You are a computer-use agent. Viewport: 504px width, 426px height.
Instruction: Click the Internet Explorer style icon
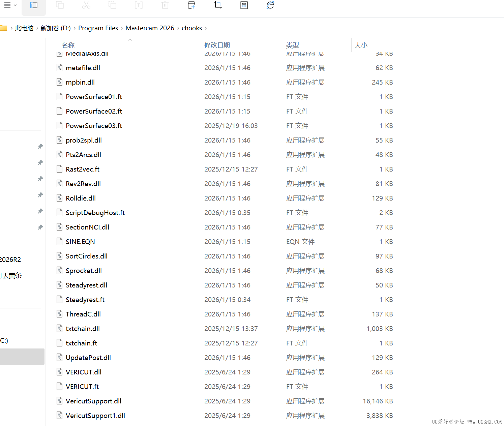tap(270, 5)
